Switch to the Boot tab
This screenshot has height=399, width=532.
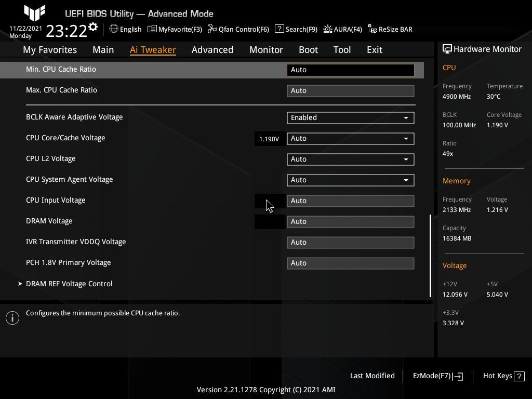click(x=309, y=50)
